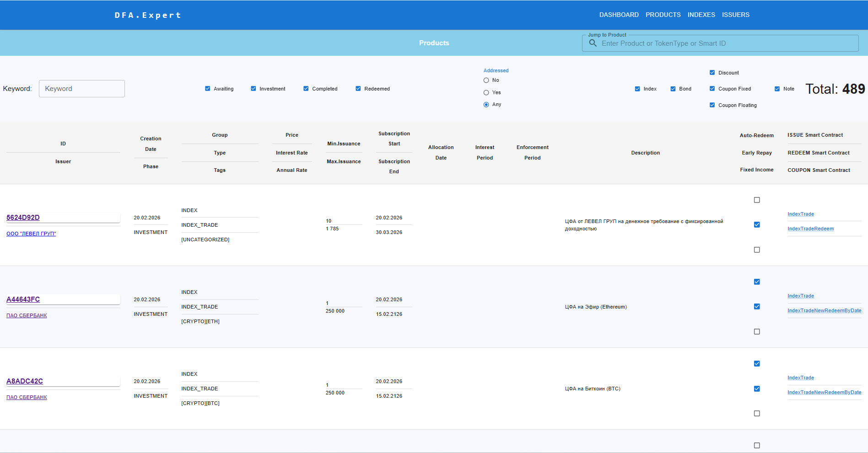Toggle the Discount checkbox
This screenshot has height=453, width=868.
click(x=712, y=73)
